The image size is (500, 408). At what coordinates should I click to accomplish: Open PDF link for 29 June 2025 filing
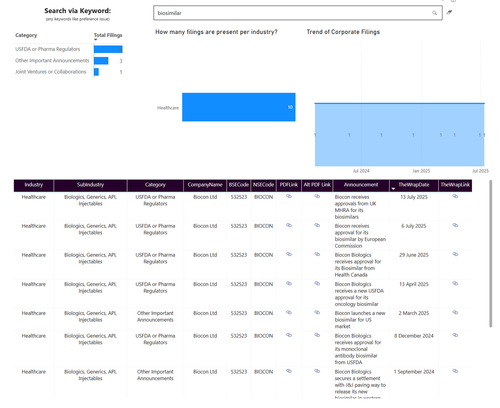(x=289, y=254)
